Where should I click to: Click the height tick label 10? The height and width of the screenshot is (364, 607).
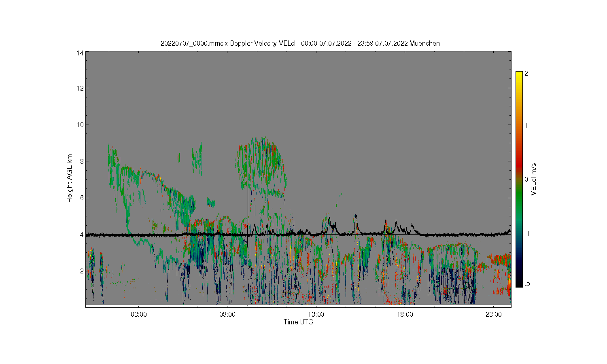80,125
